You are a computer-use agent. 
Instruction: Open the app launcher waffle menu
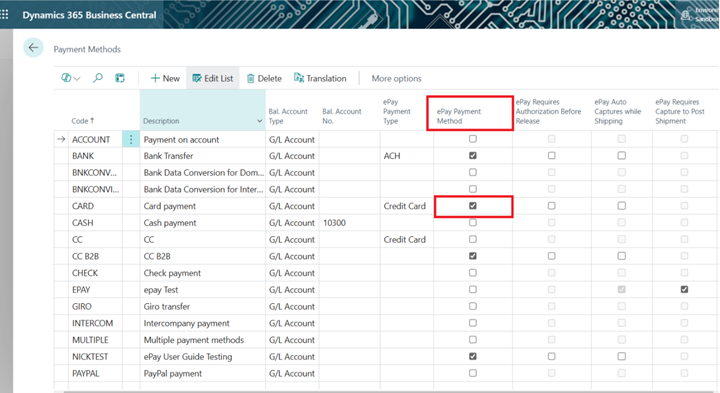(5, 15)
